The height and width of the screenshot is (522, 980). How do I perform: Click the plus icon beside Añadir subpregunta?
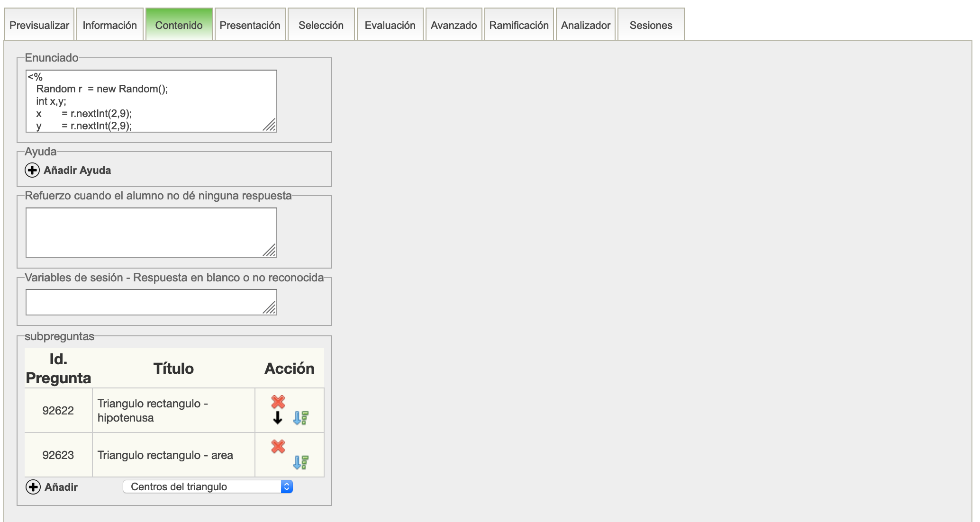coord(33,487)
